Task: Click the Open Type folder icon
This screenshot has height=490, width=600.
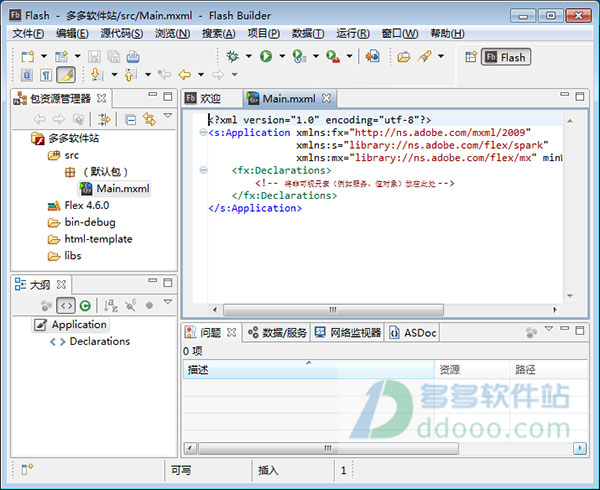Action: pyautogui.click(x=404, y=57)
